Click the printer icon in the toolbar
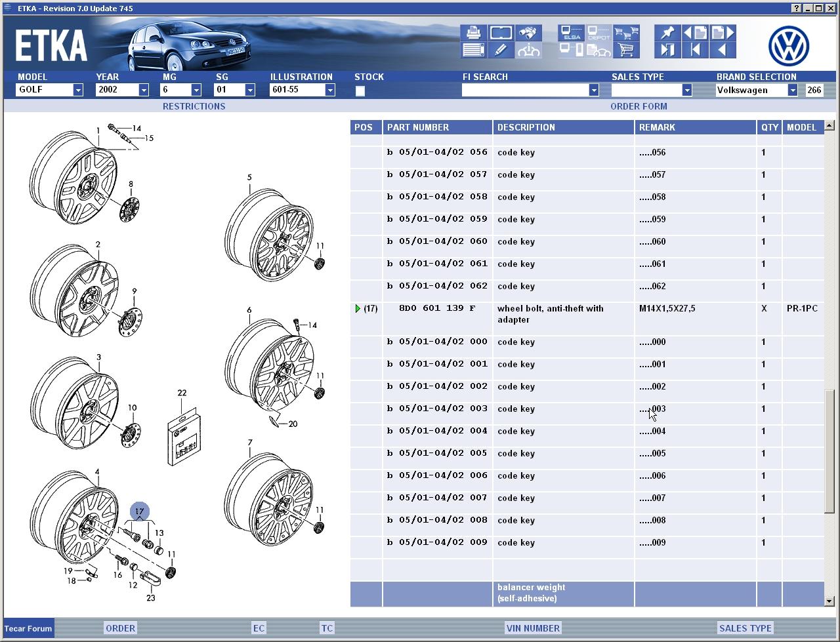The image size is (840, 642). [472, 33]
